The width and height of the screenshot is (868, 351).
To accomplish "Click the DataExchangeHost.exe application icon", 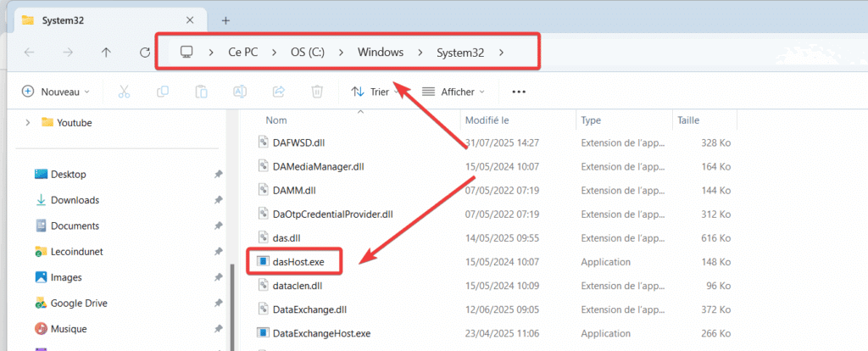I will (263, 332).
